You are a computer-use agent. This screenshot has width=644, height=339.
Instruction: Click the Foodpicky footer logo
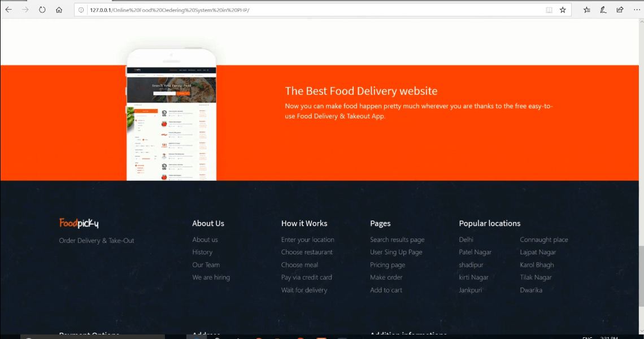point(79,223)
